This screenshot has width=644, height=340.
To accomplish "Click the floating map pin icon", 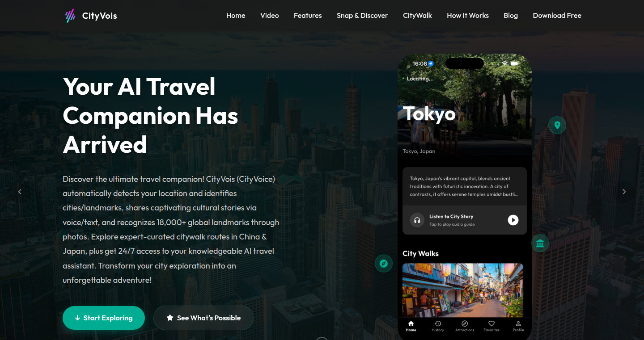I will (557, 125).
